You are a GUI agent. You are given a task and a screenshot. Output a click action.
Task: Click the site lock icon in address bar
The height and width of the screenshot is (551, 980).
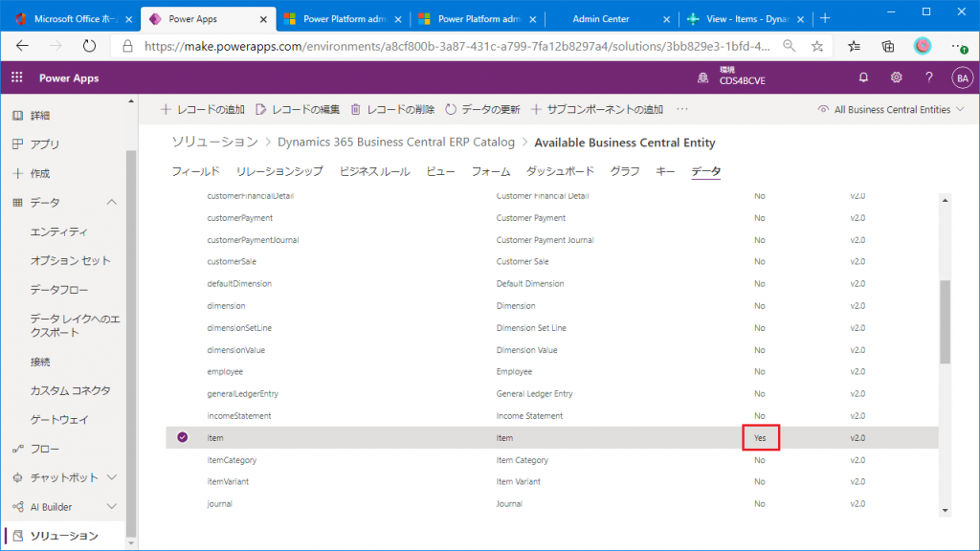point(128,46)
